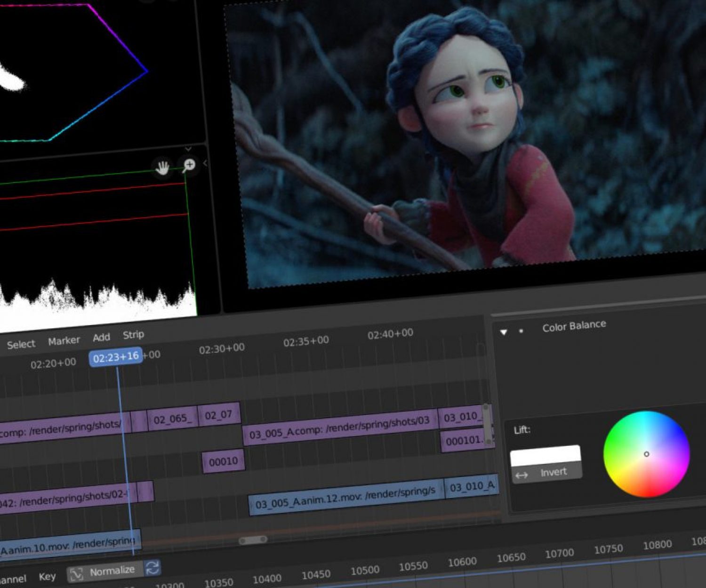The height and width of the screenshot is (588, 706).
Task: Click frame number 10500 in graph ruler
Action: click(365, 571)
